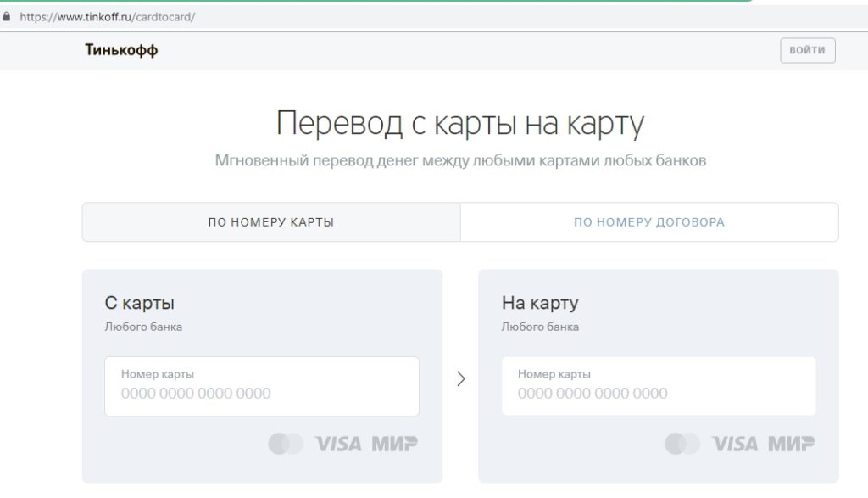The width and height of the screenshot is (868, 498).
Task: Focus the sender card number field
Action: pos(261,387)
